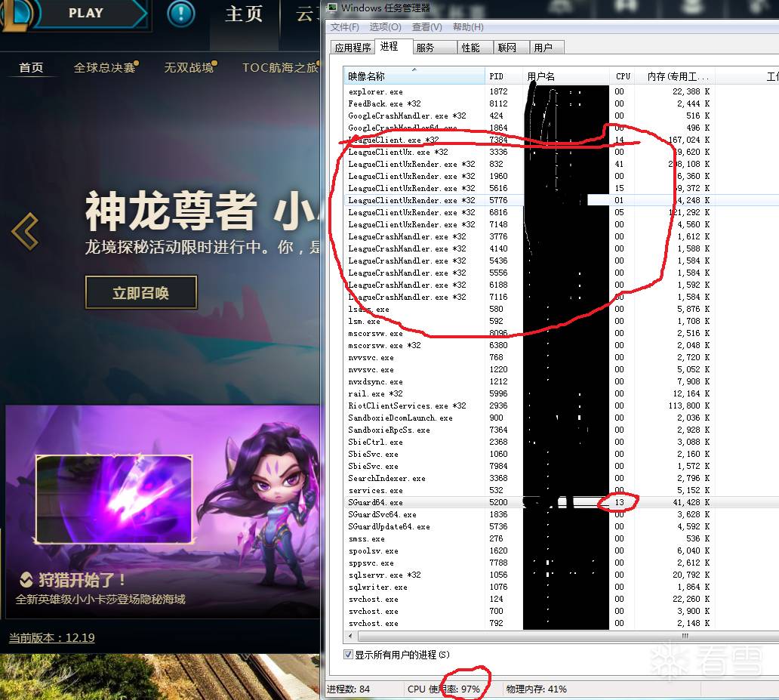Select the explorer.exe process row
Image resolution: width=779 pixels, height=700 pixels.
(x=562, y=91)
